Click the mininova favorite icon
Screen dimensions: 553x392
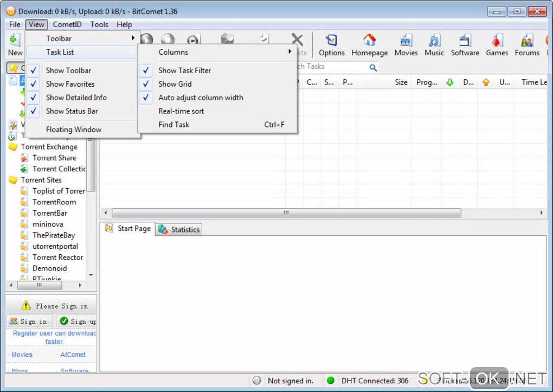coord(24,224)
